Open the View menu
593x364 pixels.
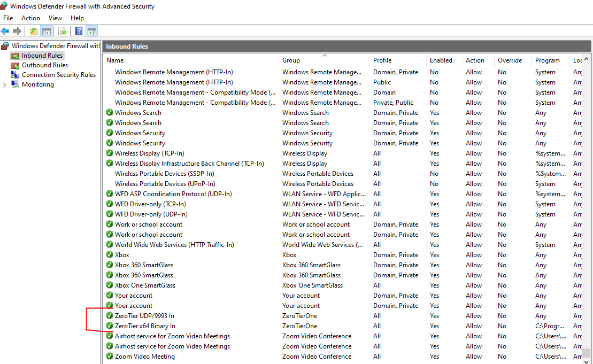coord(55,18)
